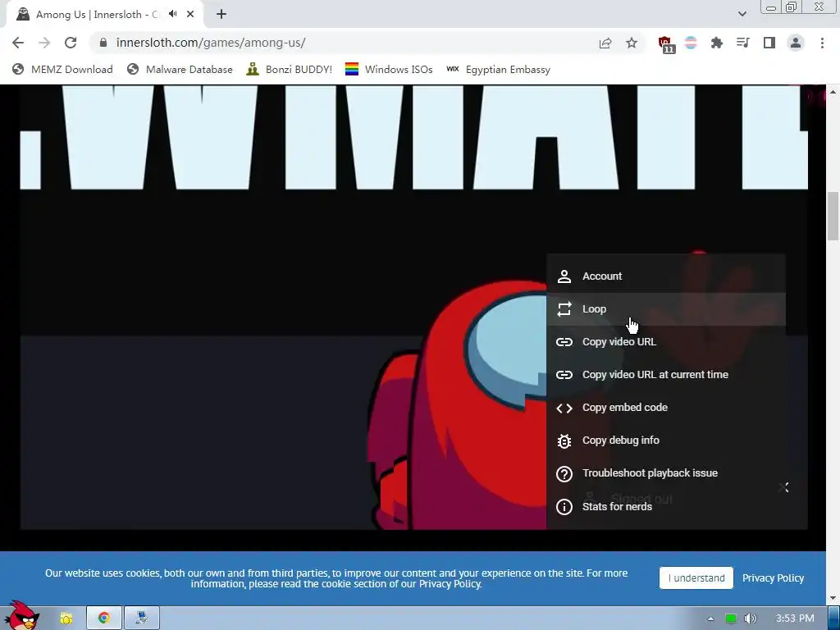The image size is (840, 630).
Task: Show hidden system tray icons
Action: click(710, 619)
